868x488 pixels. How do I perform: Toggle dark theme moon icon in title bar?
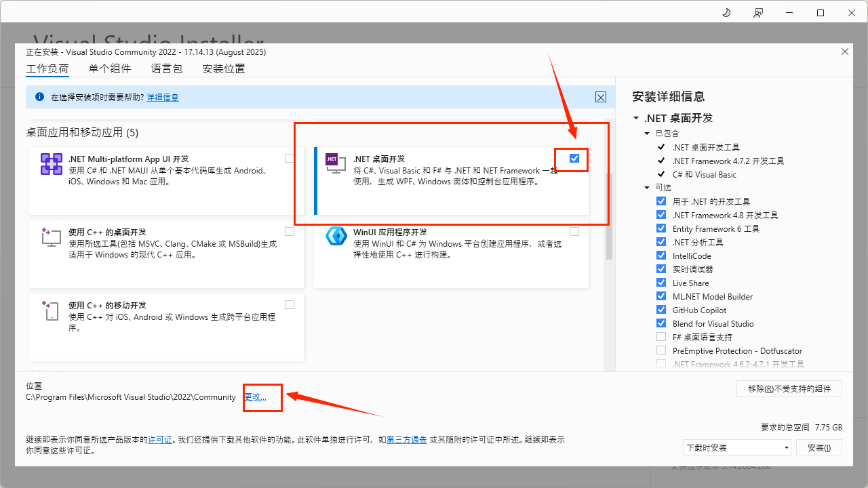(726, 13)
